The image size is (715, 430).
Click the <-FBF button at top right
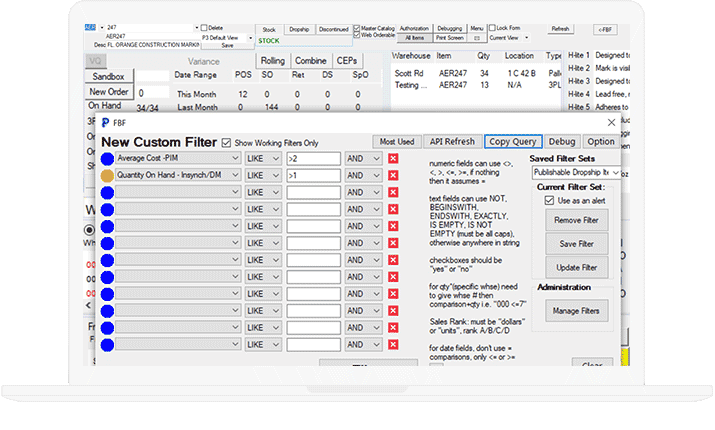point(604,29)
